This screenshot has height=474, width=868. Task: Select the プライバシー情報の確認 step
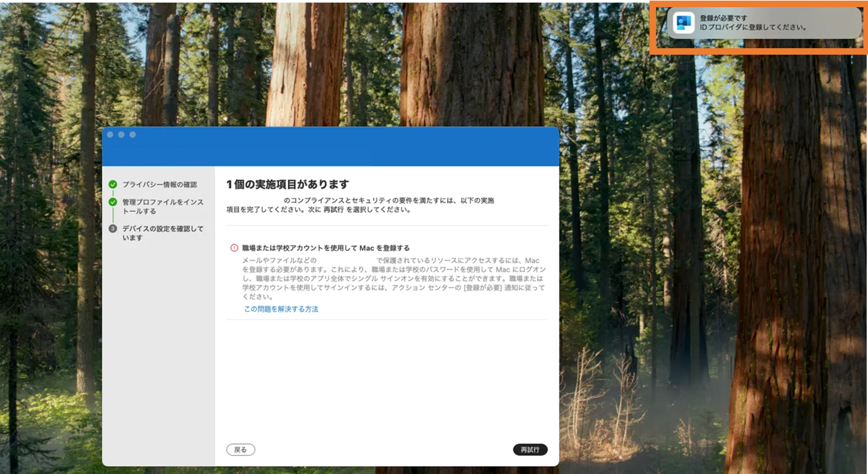pos(160,184)
